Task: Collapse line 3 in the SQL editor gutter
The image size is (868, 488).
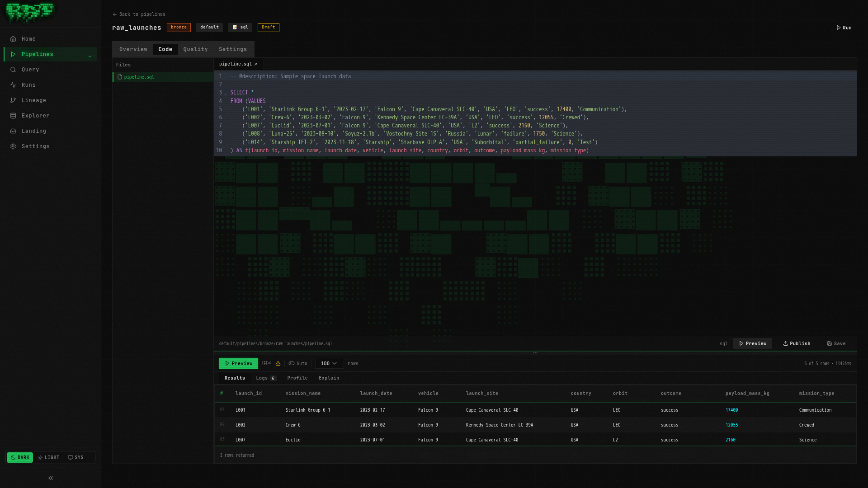Action: [x=225, y=93]
